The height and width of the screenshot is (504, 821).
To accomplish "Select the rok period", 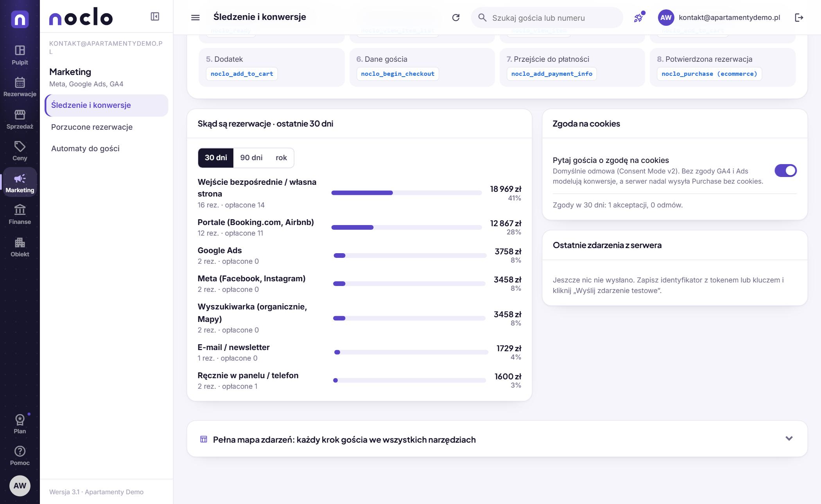I will [x=281, y=158].
